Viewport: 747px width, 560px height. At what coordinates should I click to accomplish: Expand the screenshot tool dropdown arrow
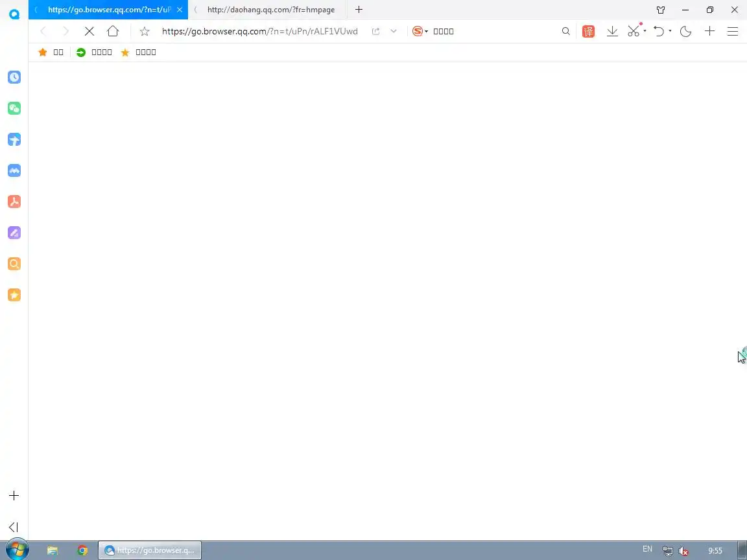point(645,31)
